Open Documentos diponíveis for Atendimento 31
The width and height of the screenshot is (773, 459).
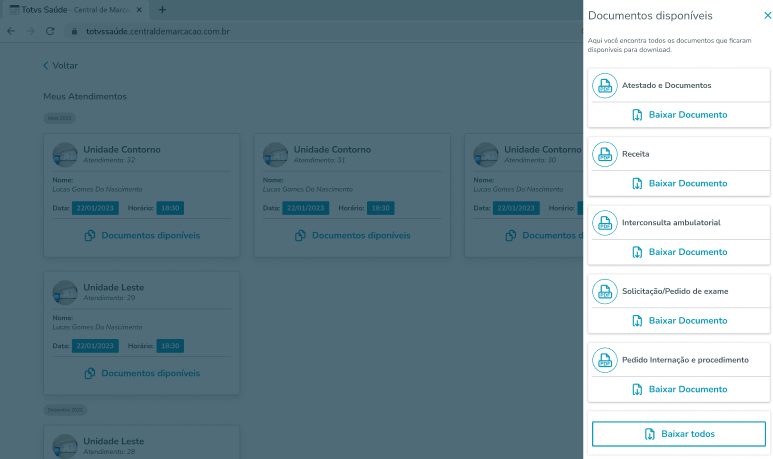[x=352, y=236]
